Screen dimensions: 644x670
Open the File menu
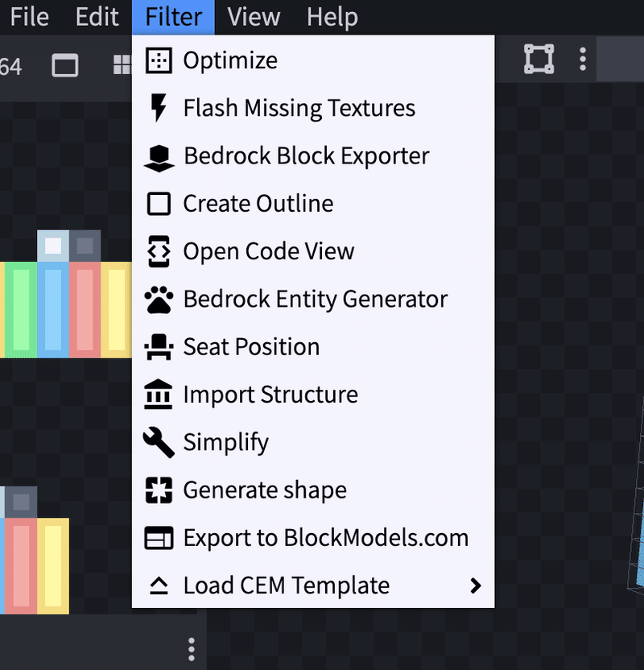tap(30, 17)
